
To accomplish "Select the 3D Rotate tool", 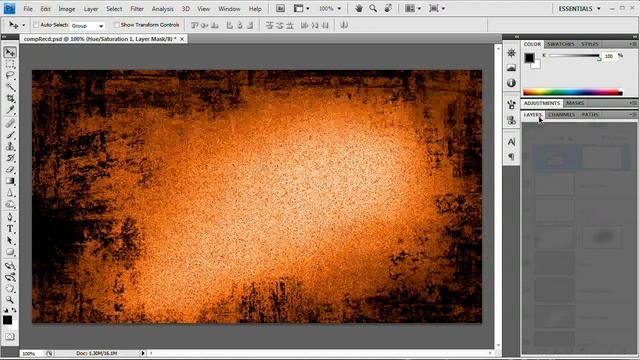I will point(10,266).
